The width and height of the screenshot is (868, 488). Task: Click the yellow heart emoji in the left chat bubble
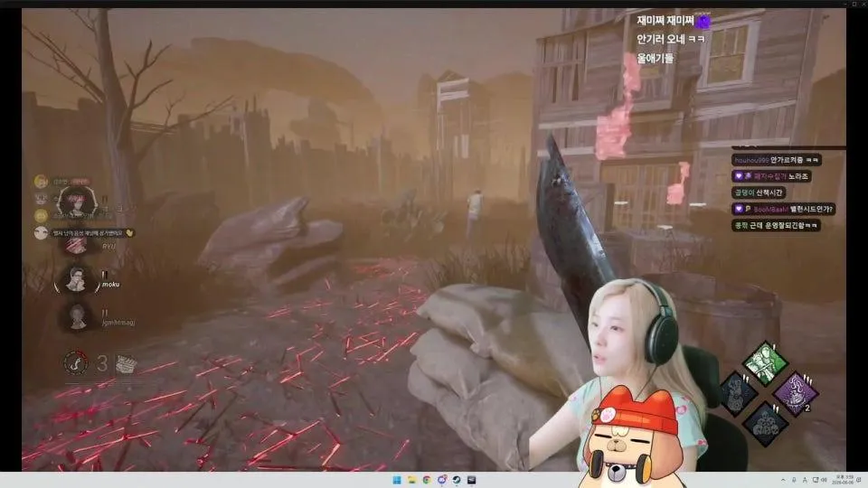point(129,233)
